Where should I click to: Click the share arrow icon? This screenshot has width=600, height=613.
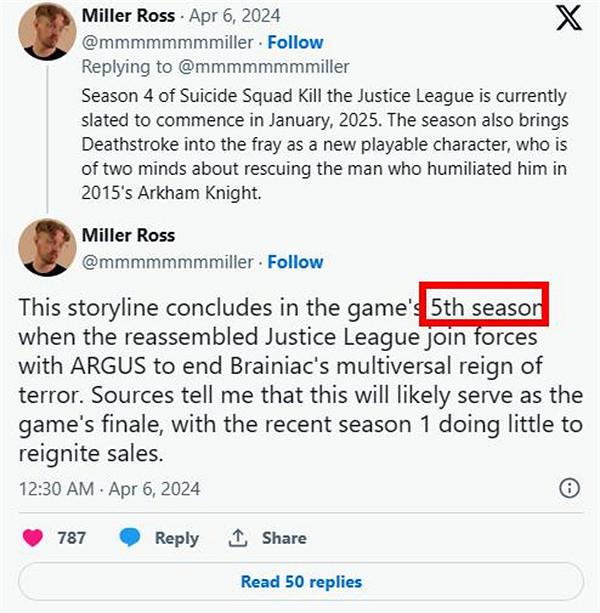pos(238,537)
